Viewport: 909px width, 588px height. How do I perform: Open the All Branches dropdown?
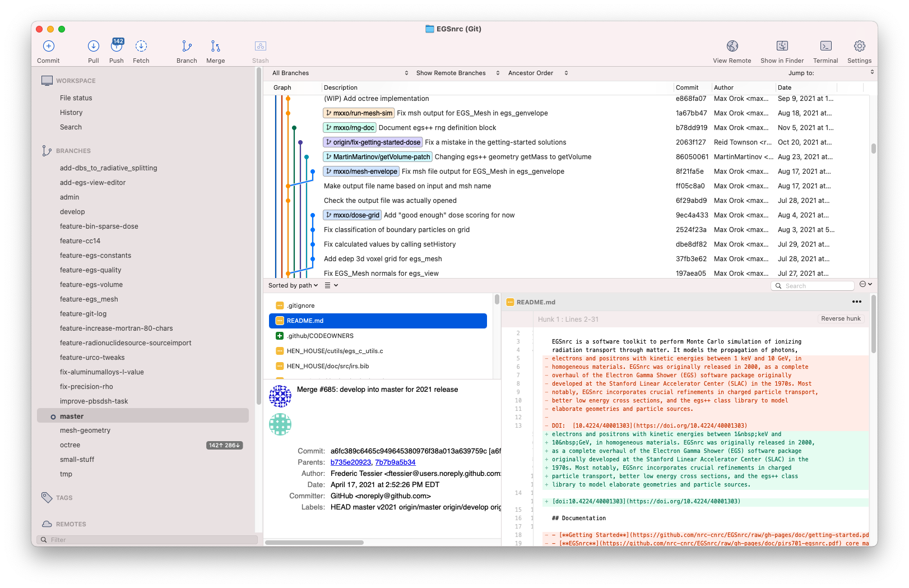(340, 73)
